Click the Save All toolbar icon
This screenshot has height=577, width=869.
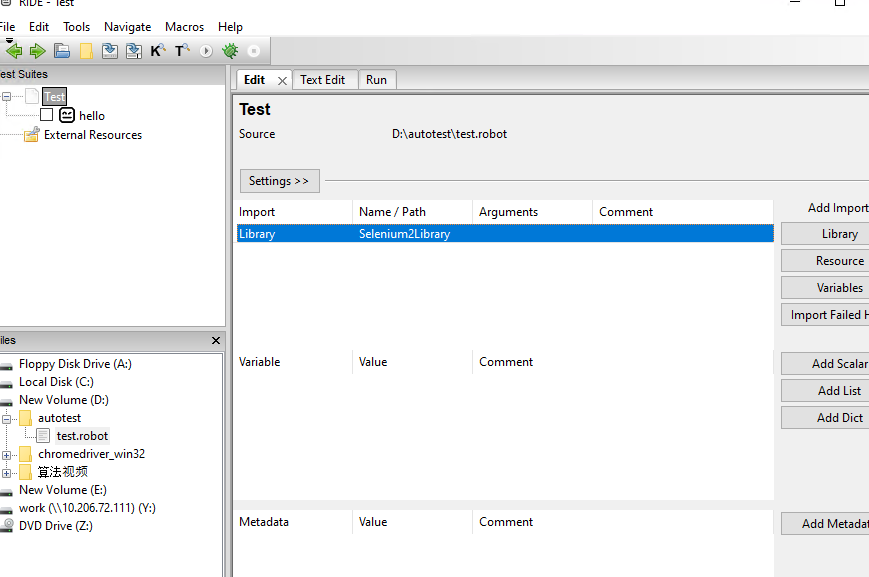134,51
